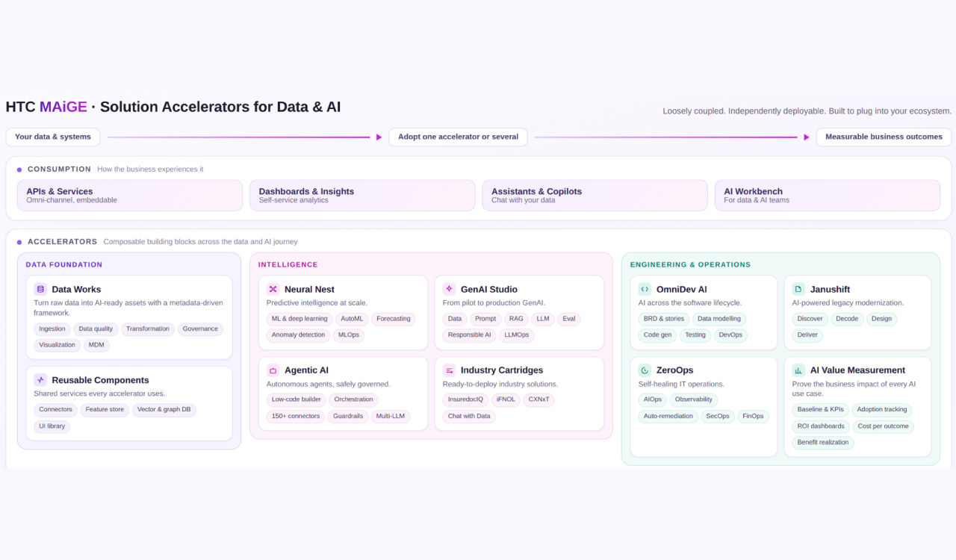Click the ROI dashboards tag
The height and width of the screenshot is (560, 956).
821,426
